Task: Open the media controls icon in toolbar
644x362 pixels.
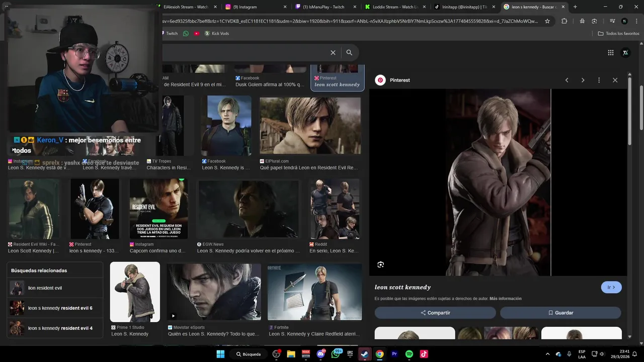Action: (x=612, y=21)
